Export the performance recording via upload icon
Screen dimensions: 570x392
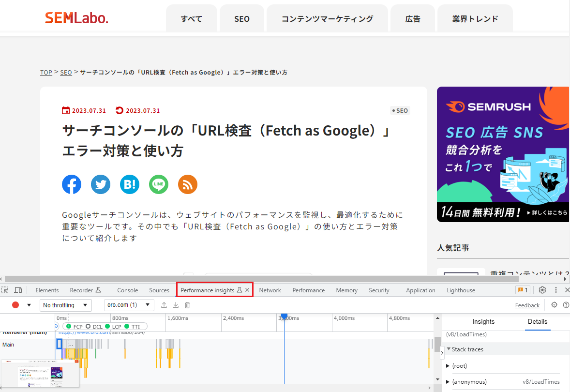coord(165,305)
